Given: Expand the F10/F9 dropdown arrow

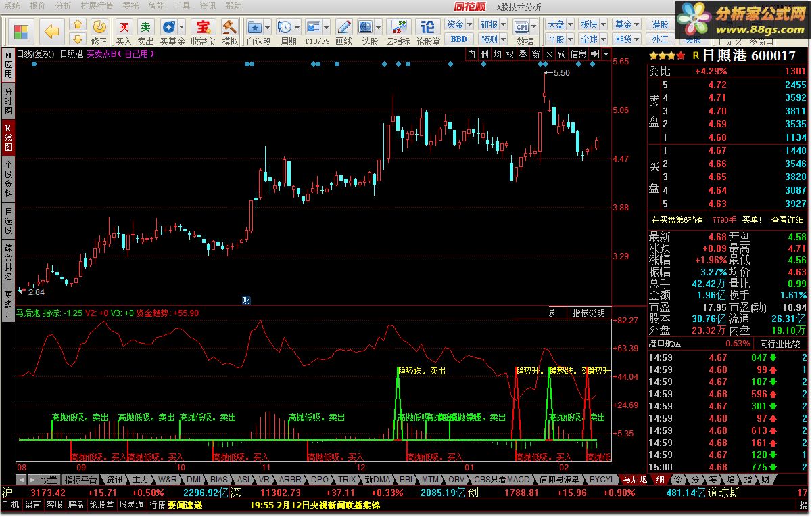Looking at the screenshot, I should pyautogui.click(x=327, y=28).
